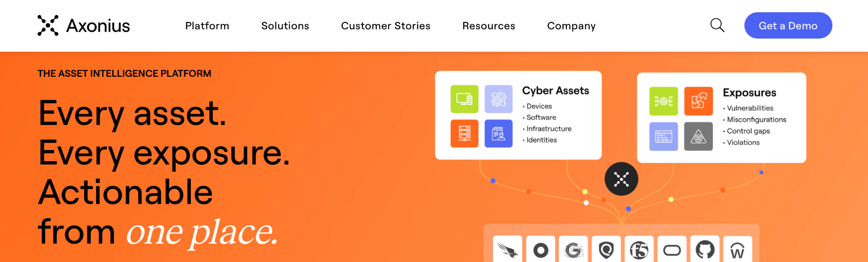Screen dimensions: 868x262
Task: Open the search magnifier icon
Action: pos(717,25)
